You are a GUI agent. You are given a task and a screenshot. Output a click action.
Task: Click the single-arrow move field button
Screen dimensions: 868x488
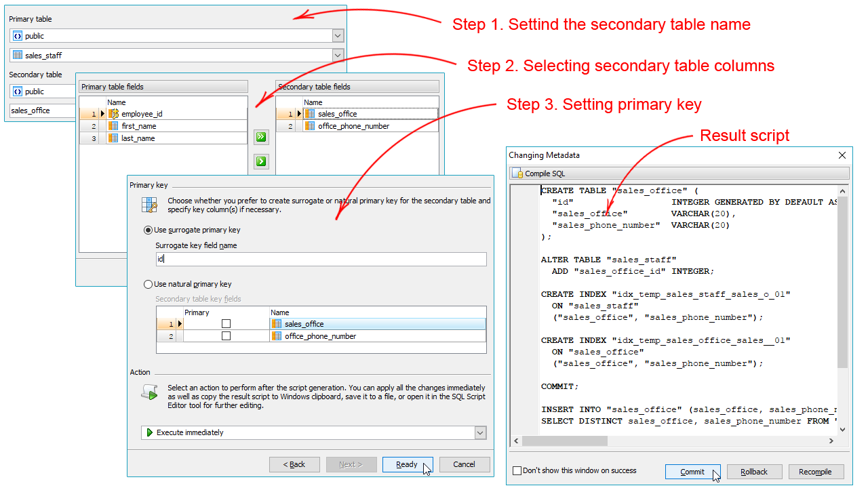click(x=260, y=161)
